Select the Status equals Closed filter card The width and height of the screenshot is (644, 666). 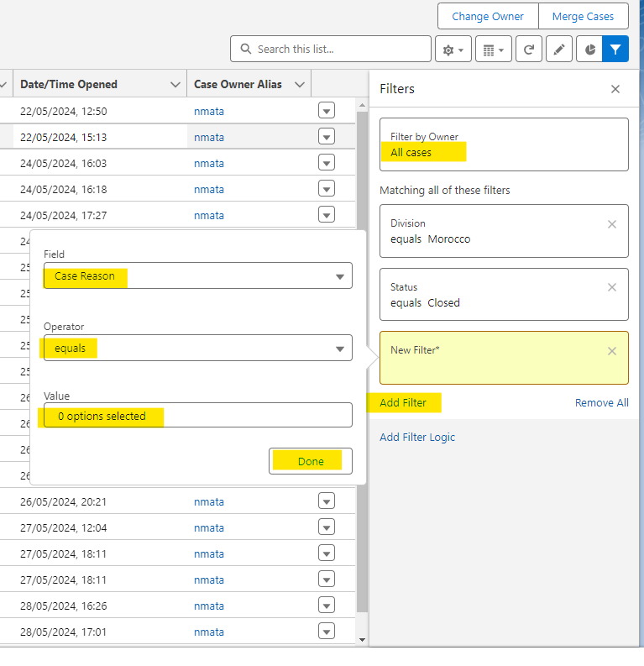(x=504, y=294)
